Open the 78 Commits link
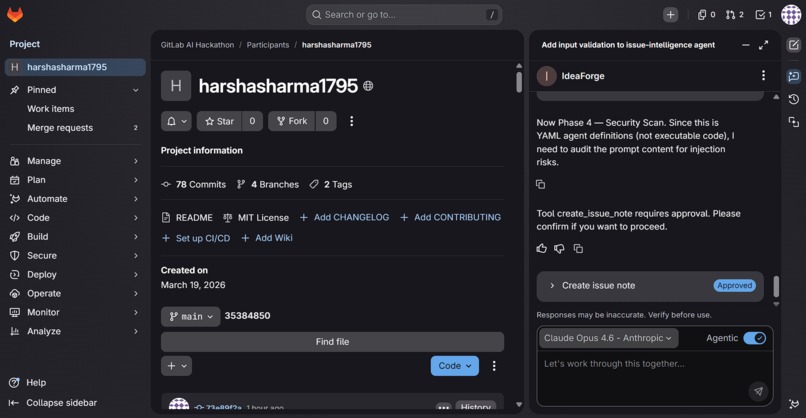Image resolution: width=806 pixels, height=418 pixels. point(194,185)
